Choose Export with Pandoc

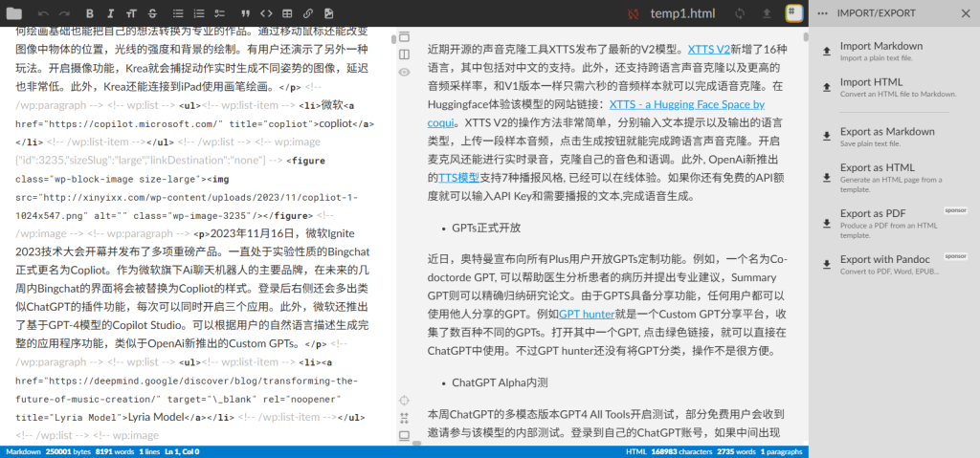click(x=895, y=264)
